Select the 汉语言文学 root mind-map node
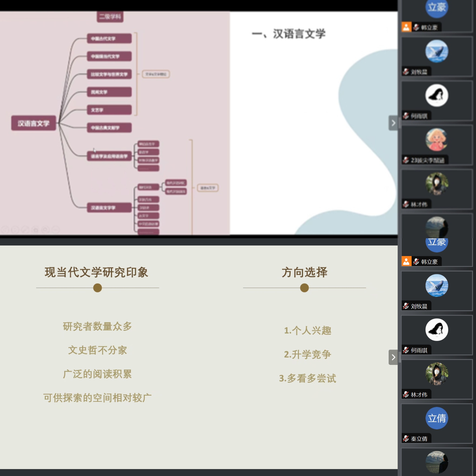The width and height of the screenshot is (476, 476). point(33,123)
